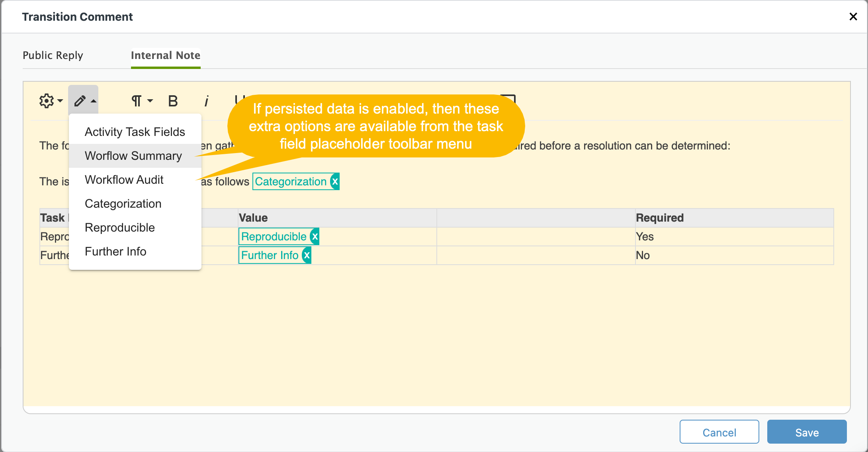Insert Categorization from the placeholder menu
Screen dimensions: 868x452
135,204
